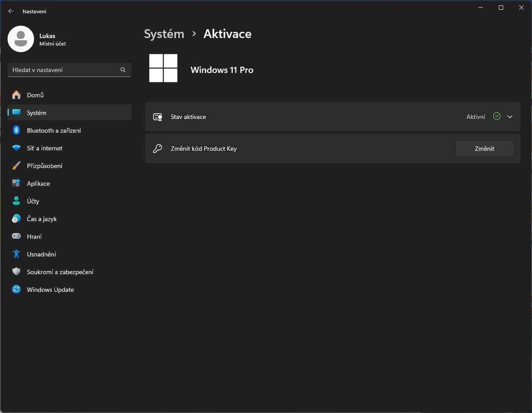Expand the Stav aktivace row
Image resolution: width=532 pixels, height=413 pixels.
[x=310, y=117]
